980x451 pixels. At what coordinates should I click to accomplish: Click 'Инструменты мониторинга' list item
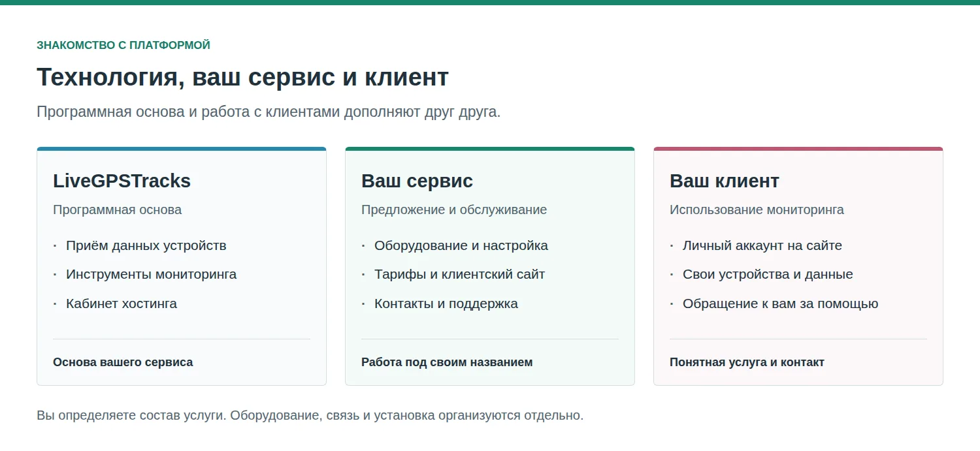(151, 274)
